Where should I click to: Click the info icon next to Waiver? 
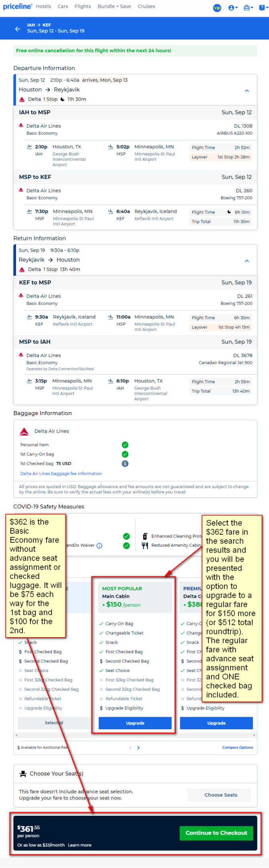(x=100, y=546)
